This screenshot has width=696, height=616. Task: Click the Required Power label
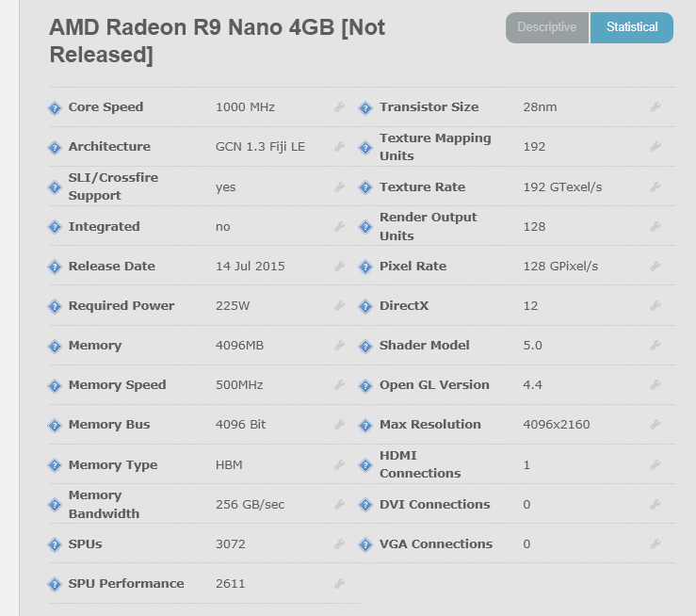[121, 306]
